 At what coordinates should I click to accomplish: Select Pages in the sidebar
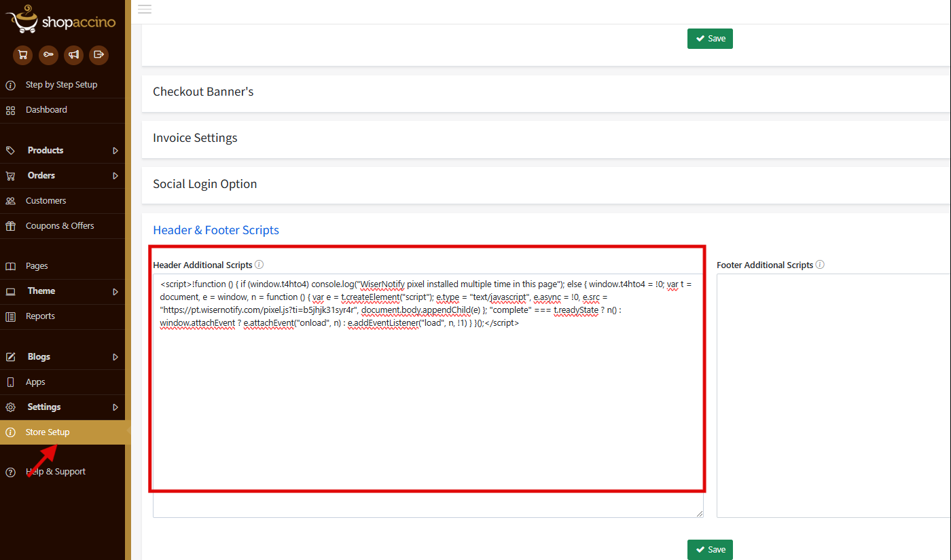tap(62, 266)
